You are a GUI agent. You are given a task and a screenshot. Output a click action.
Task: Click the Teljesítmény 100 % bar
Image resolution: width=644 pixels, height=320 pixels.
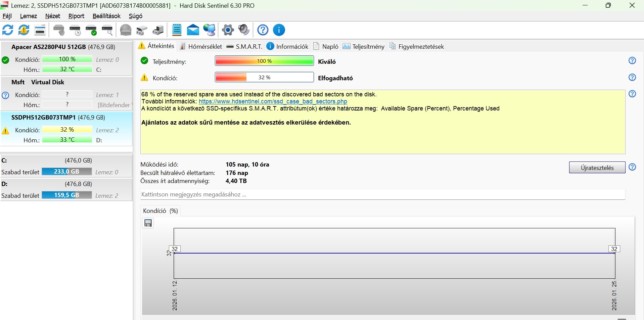click(x=264, y=61)
